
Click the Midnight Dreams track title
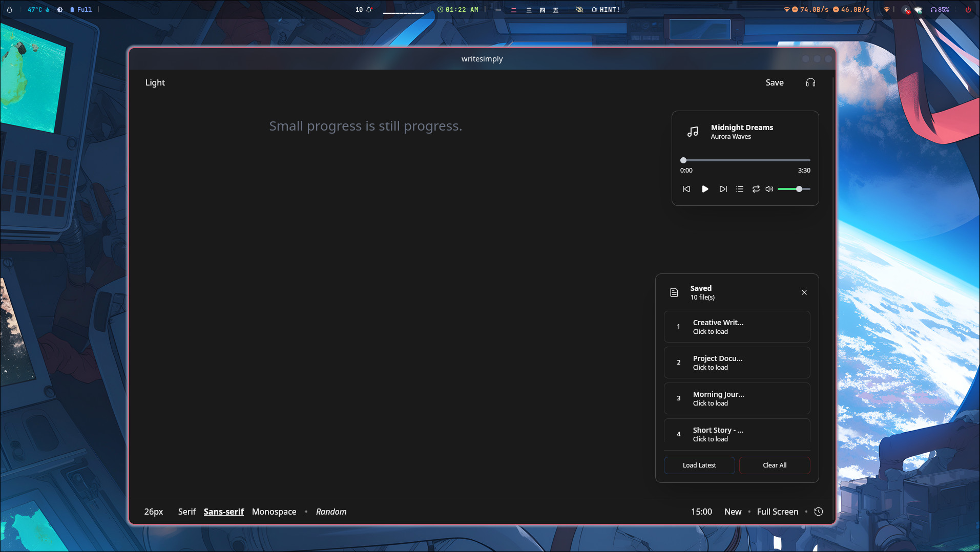[x=742, y=128]
